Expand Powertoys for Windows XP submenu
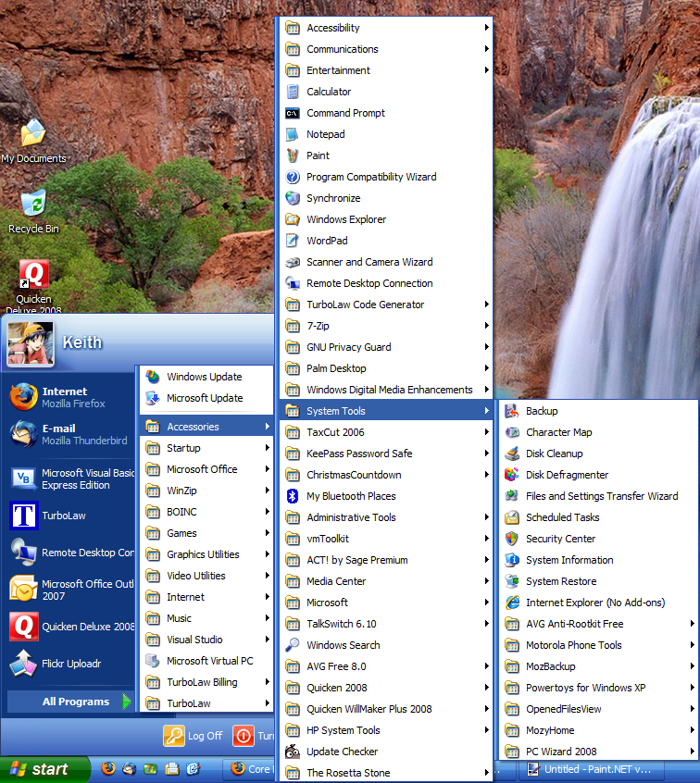This screenshot has width=700, height=783. click(x=598, y=688)
